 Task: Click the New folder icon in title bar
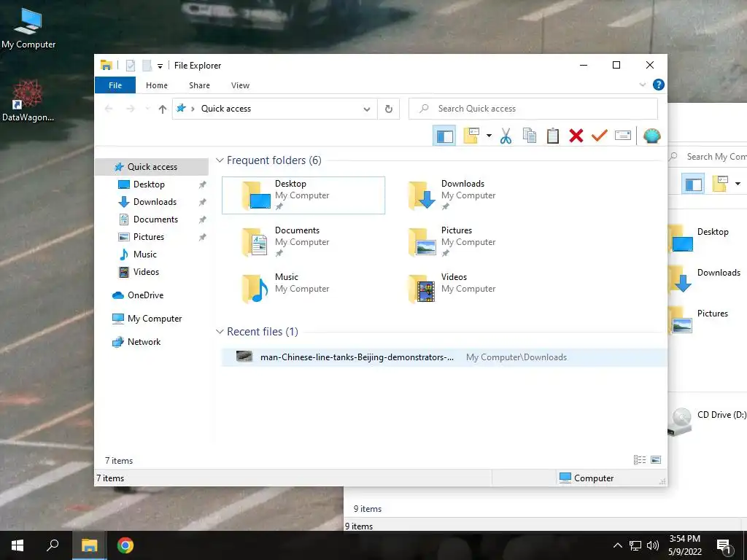147,65
